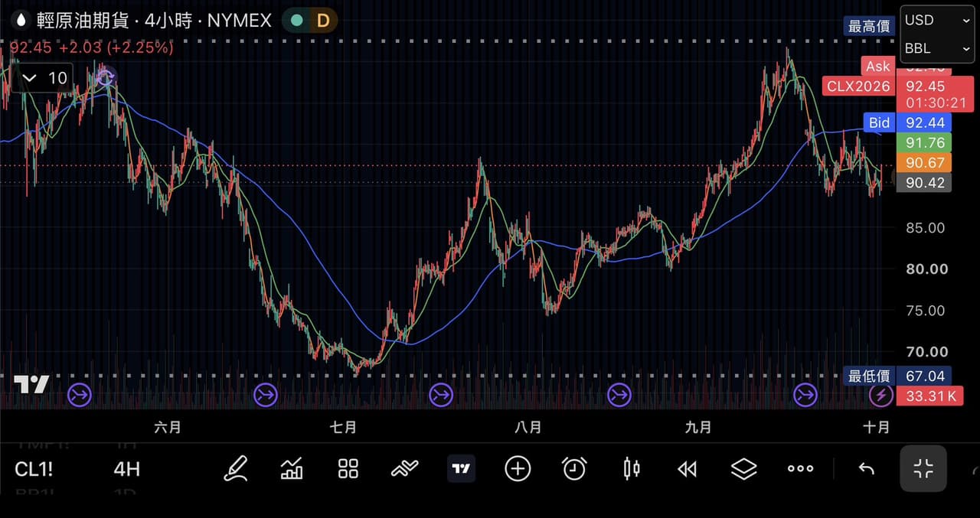Open the USD currency dropdown

[937, 21]
